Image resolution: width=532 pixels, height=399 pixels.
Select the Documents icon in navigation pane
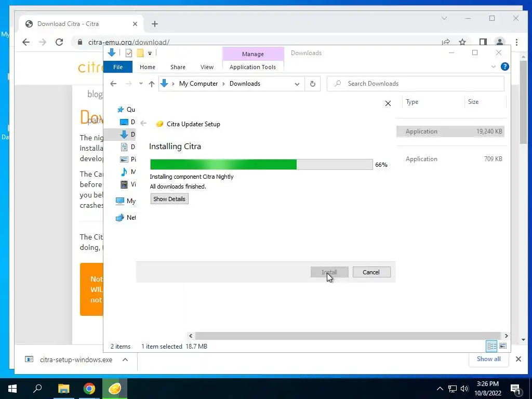coord(124,147)
